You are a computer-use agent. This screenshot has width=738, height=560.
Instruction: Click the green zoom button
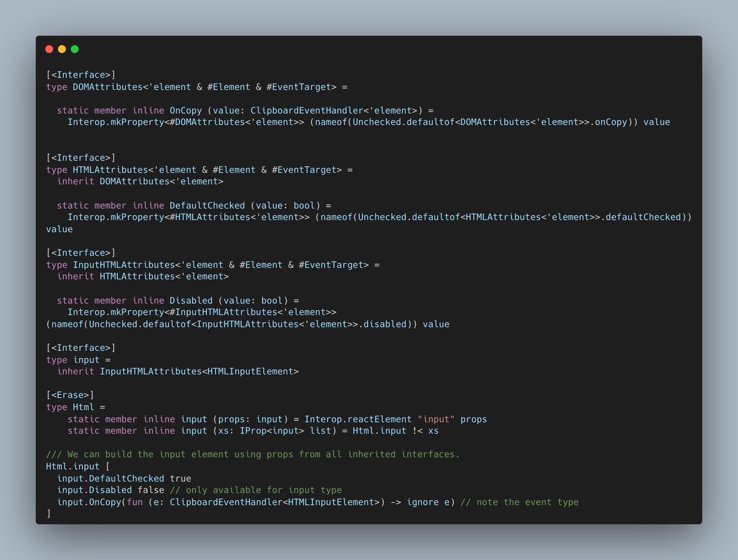pyautogui.click(x=74, y=49)
